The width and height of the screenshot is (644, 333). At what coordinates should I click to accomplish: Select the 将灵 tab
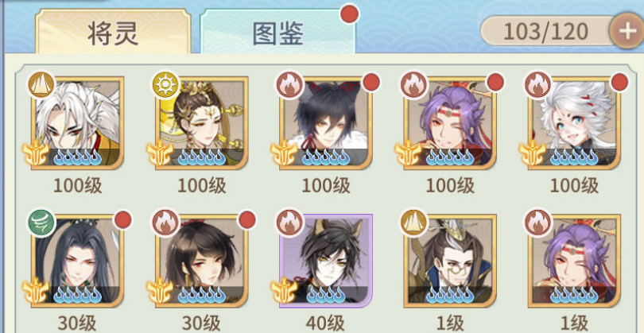point(113,32)
